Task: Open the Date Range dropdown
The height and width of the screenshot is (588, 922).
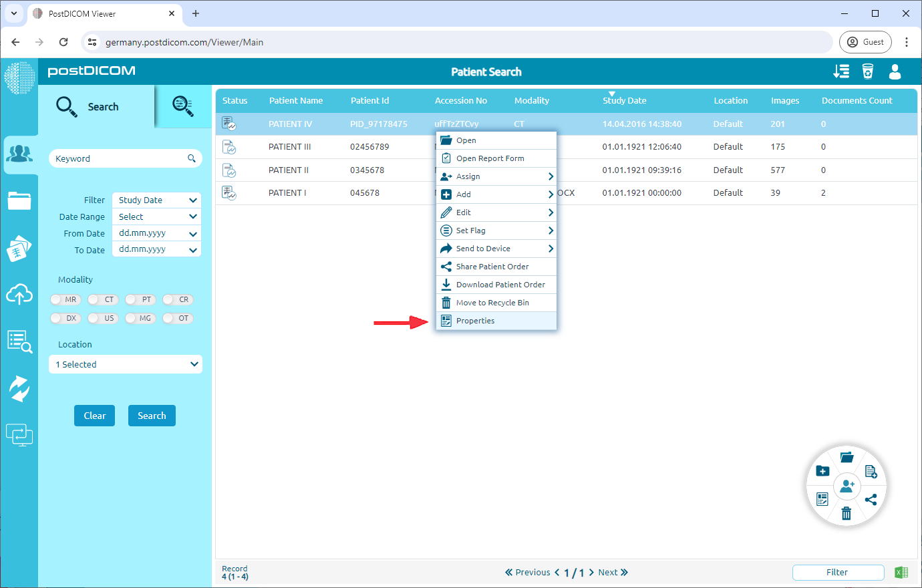Action: (x=156, y=216)
